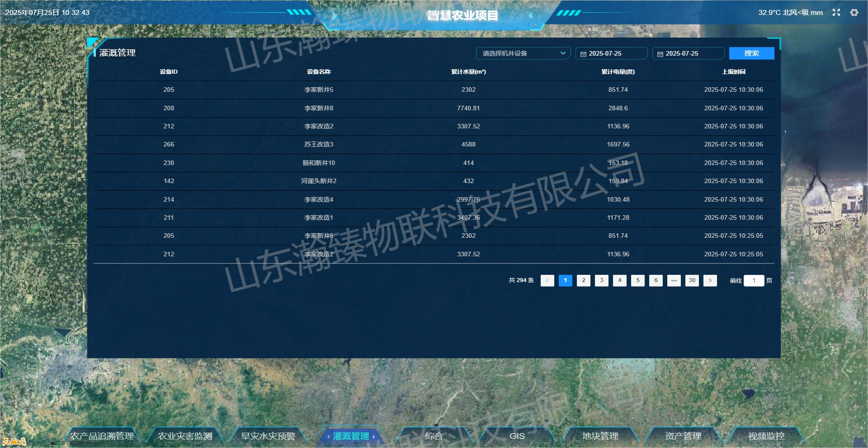
Task: Click end date calendar icon
Action: pyautogui.click(x=660, y=54)
